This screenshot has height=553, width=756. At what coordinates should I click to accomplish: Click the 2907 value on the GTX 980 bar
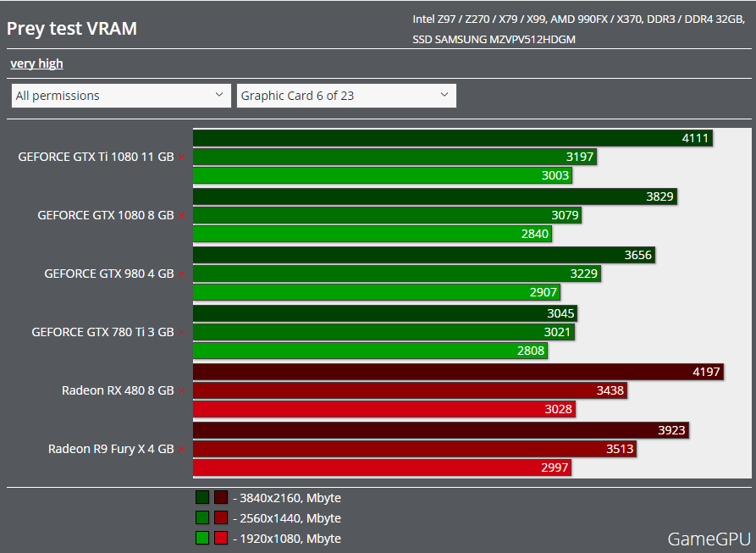tap(544, 292)
